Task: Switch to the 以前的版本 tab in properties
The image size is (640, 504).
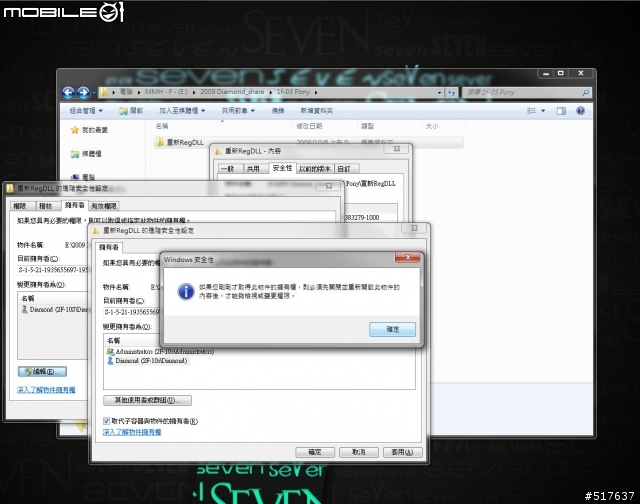Action: click(x=315, y=169)
